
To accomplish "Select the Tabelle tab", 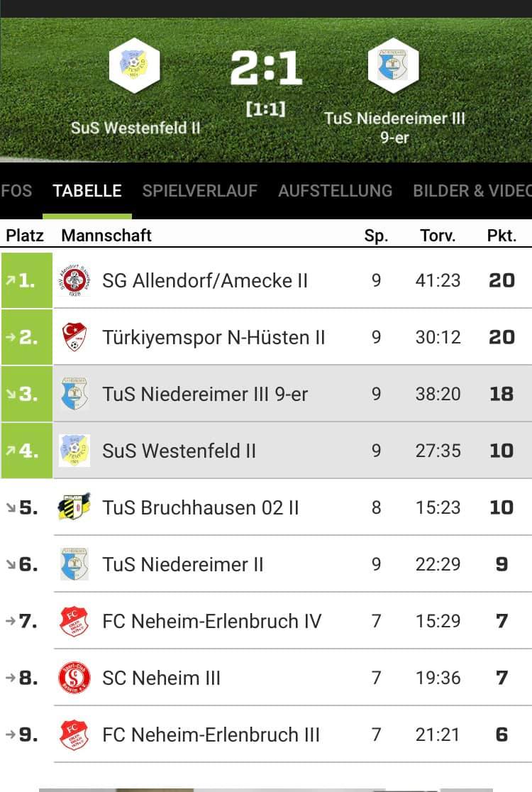I will 87,191.
